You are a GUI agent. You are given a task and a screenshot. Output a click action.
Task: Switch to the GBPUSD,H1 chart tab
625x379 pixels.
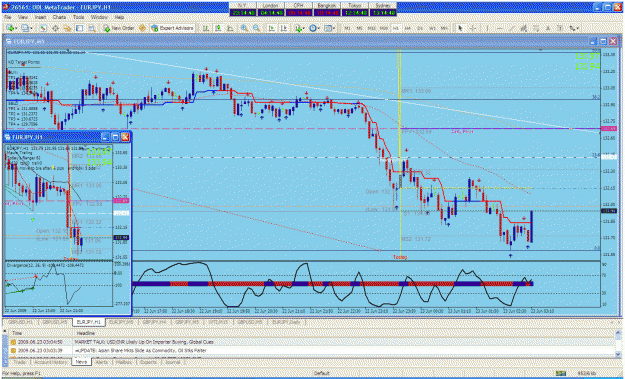[19, 321]
